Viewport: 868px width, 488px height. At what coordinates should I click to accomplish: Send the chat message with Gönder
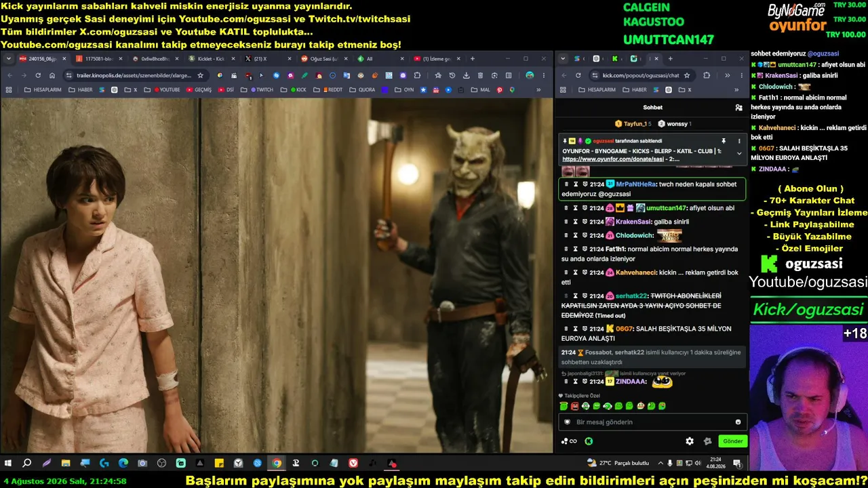click(732, 441)
